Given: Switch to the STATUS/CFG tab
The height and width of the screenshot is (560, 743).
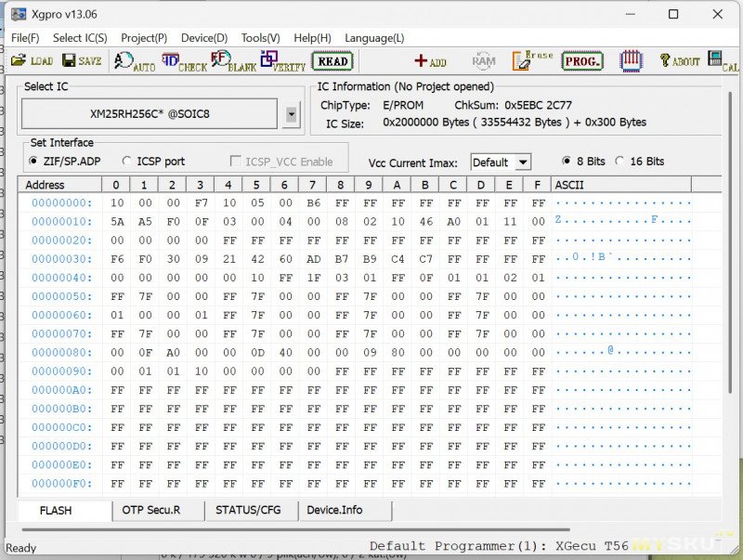Looking at the screenshot, I should pos(248,510).
